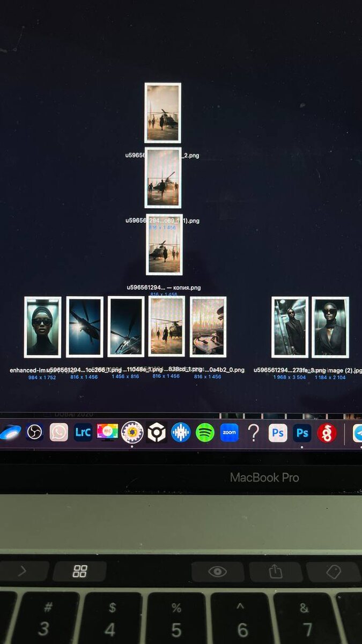362x644 pixels.
Task: Select the 0a4b2_0.png futuristic city thumbnail
Action: 208,327
